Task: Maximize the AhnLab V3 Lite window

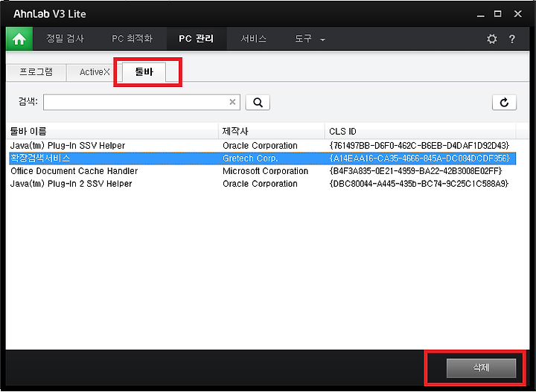Action: pos(498,14)
